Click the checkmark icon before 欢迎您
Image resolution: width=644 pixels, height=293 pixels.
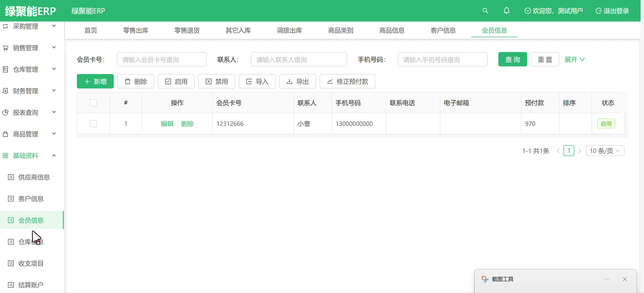coord(527,11)
